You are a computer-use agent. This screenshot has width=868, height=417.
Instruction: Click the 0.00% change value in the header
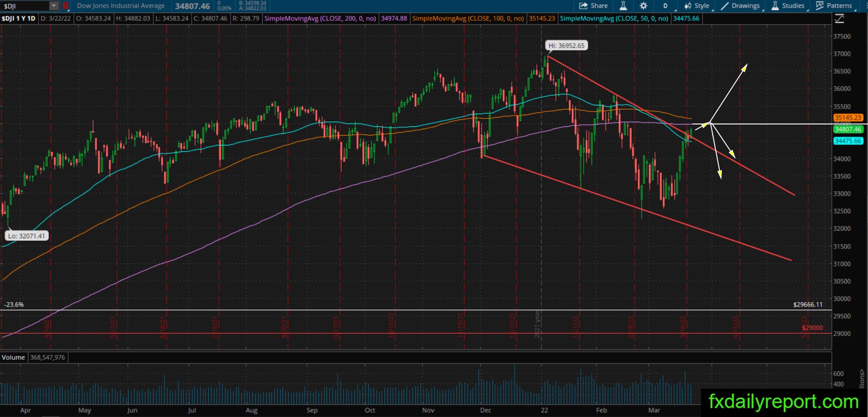coord(224,8)
